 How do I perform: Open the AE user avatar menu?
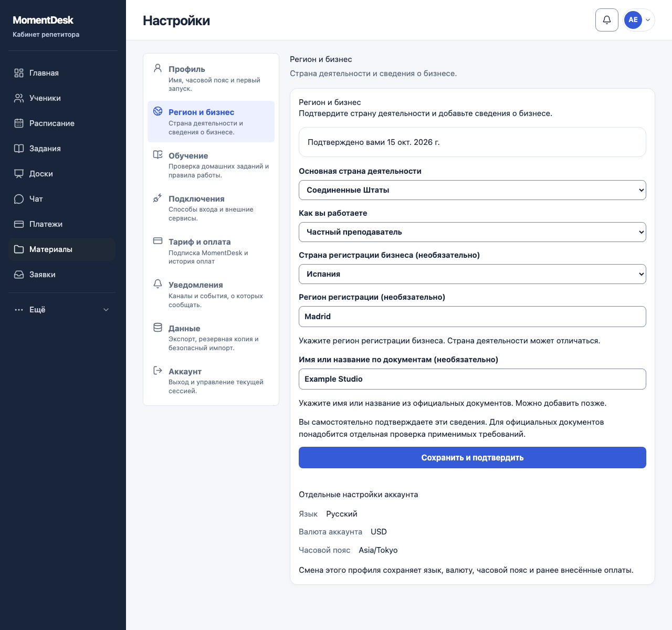639,20
